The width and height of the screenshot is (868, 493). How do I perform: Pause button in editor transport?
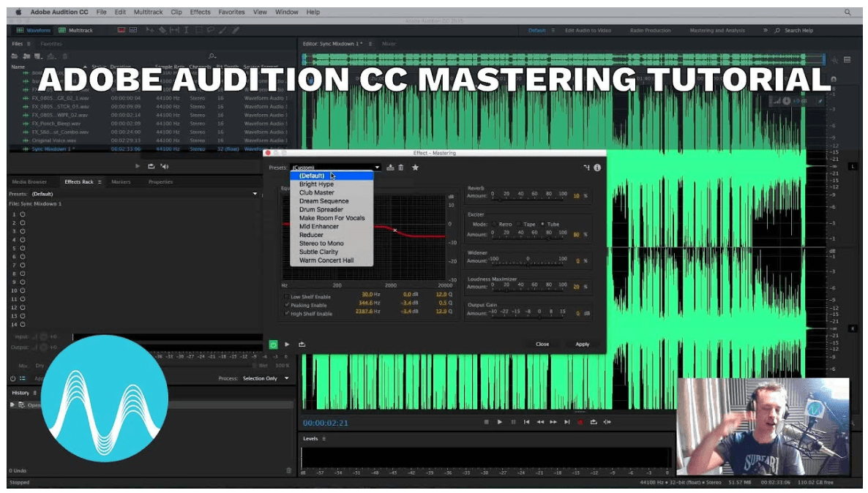coord(513,421)
